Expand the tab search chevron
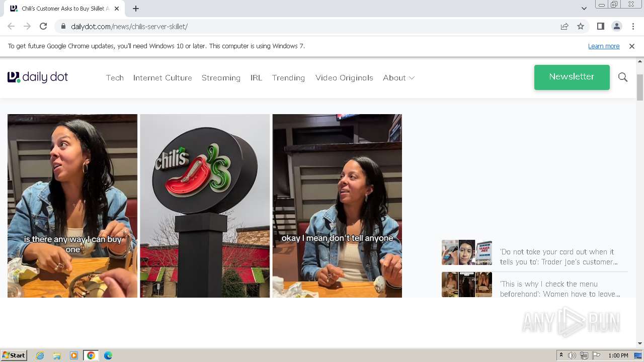This screenshot has height=362, width=644. click(x=584, y=9)
